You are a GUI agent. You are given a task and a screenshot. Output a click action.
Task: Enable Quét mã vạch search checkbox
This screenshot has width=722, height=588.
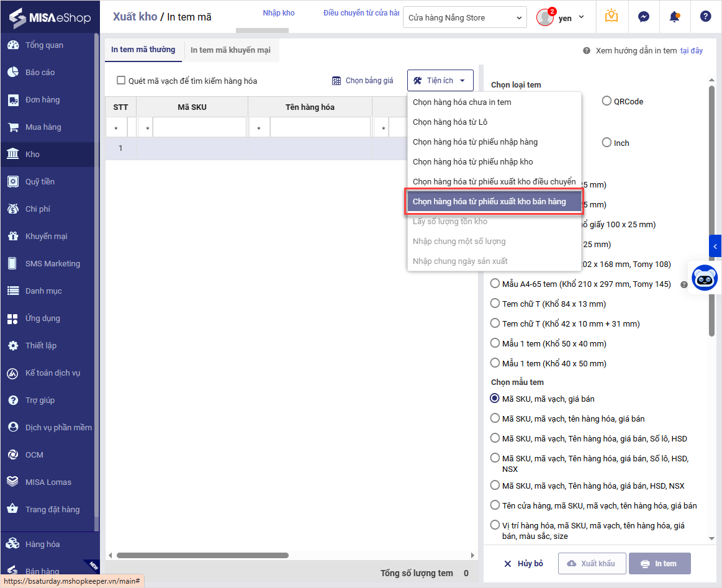[121, 81]
